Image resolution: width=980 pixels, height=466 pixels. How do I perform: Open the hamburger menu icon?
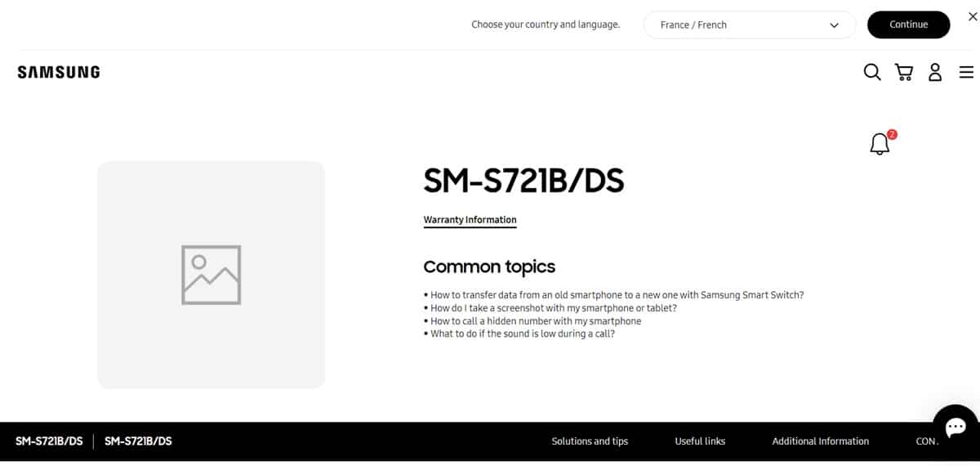966,72
